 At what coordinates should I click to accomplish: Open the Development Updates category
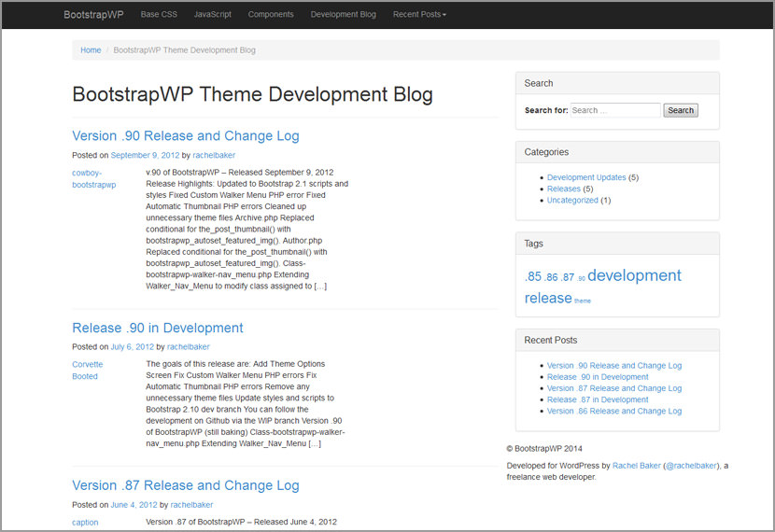pyautogui.click(x=586, y=177)
